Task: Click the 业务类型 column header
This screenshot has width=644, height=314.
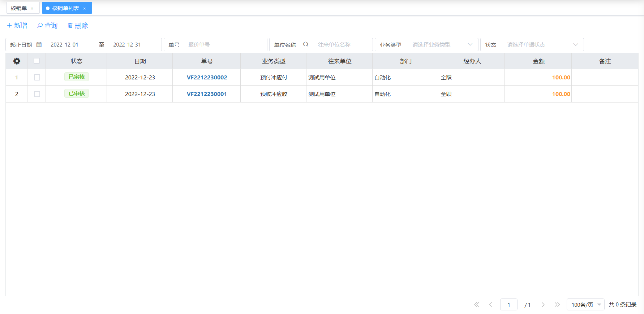Action: click(x=274, y=61)
